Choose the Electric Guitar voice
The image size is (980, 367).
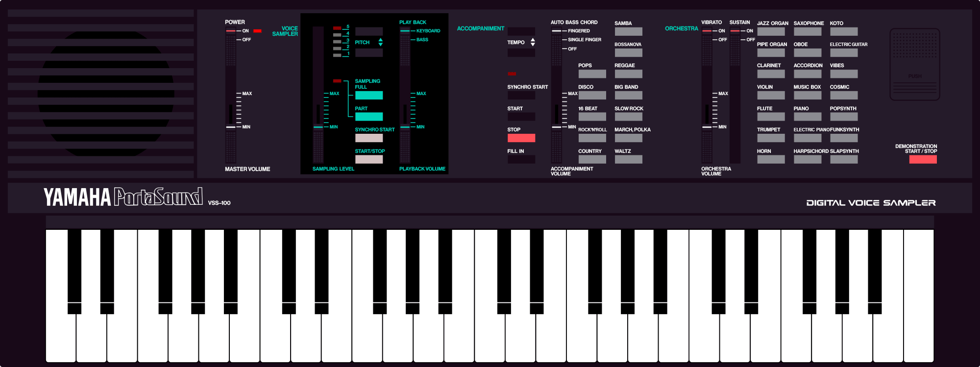pyautogui.click(x=844, y=52)
